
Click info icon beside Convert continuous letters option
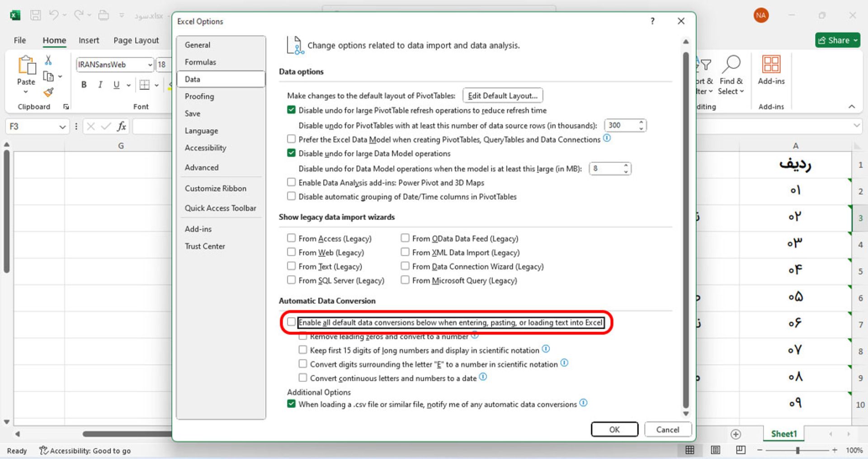[x=483, y=377]
